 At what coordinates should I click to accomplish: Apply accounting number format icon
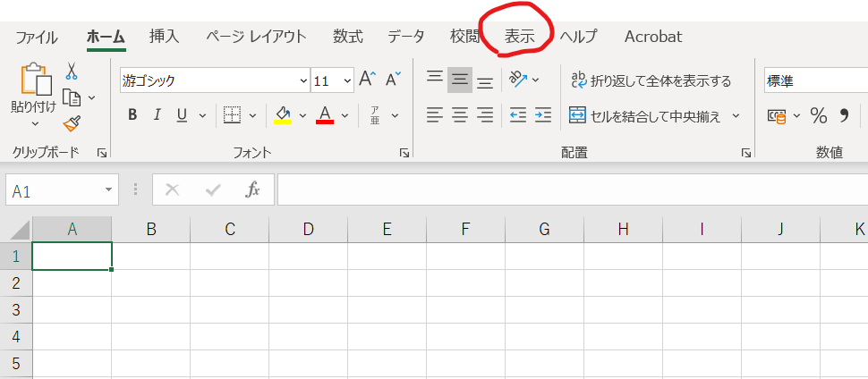pyautogui.click(x=778, y=115)
